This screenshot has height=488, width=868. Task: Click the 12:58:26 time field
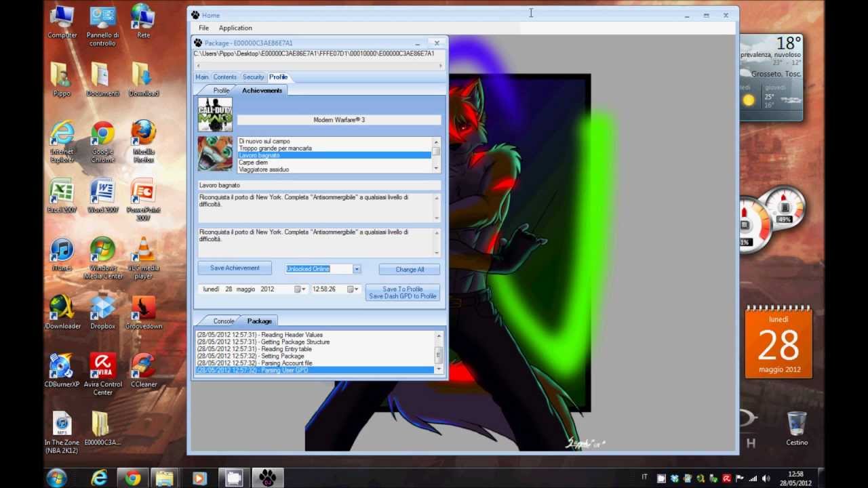(329, 289)
